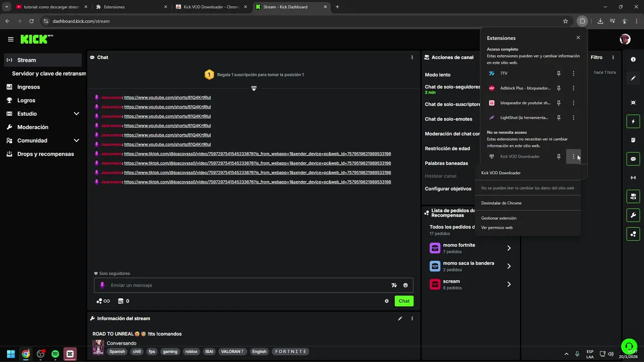Pin the Kick VOD Downloader extension
Viewport: 644px width, 362px height.
[x=558, y=156]
